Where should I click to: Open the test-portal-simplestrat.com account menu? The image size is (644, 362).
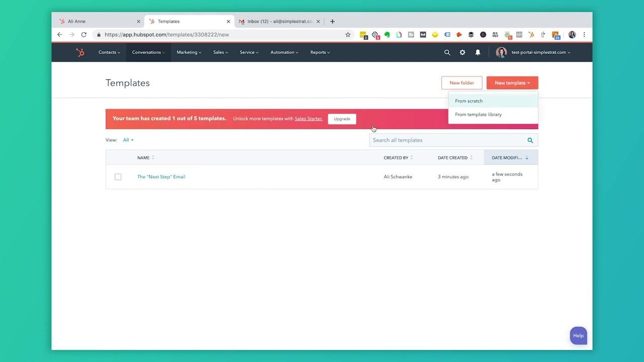click(x=541, y=52)
